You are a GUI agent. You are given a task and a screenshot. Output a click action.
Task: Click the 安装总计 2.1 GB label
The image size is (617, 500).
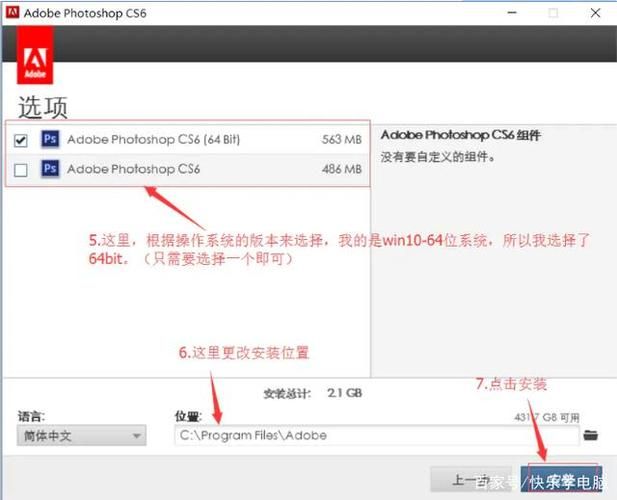pyautogui.click(x=313, y=393)
